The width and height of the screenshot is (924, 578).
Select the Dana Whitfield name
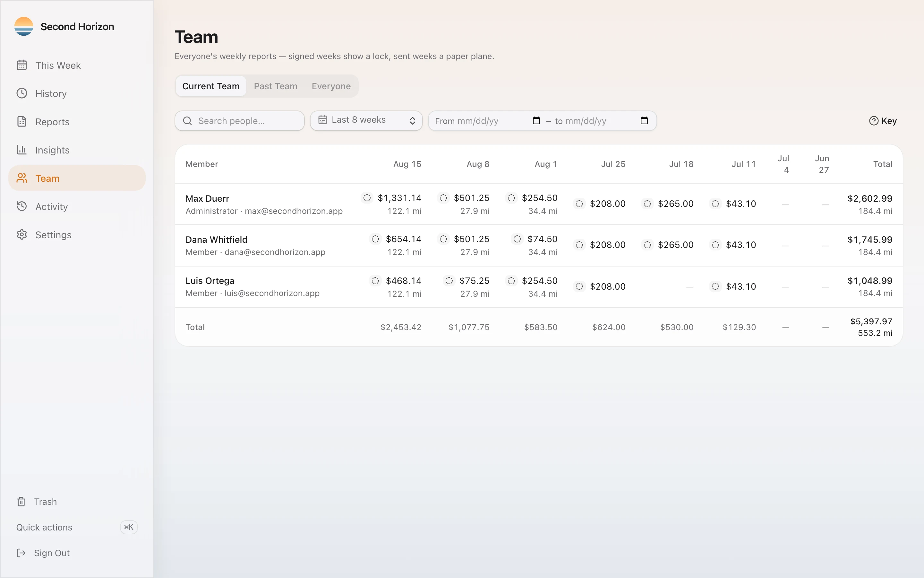tap(217, 239)
